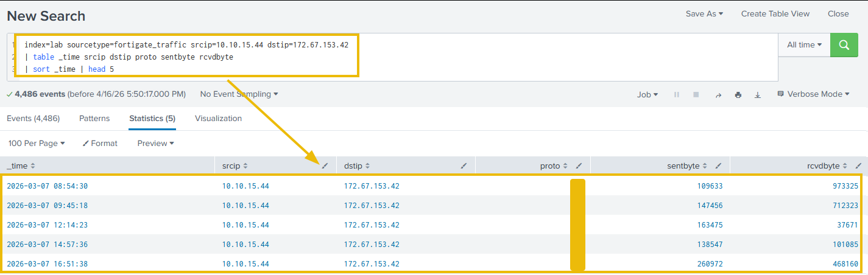The height and width of the screenshot is (275, 868).
Task: Click Create Table View
Action: 775,13
